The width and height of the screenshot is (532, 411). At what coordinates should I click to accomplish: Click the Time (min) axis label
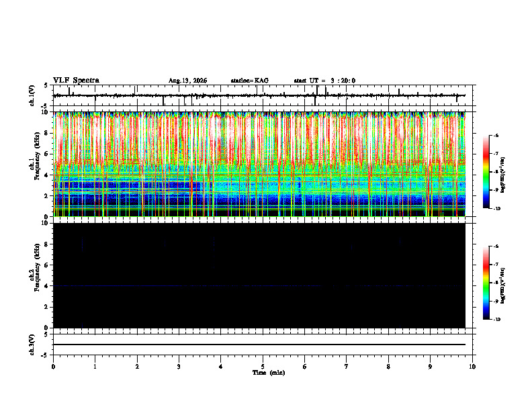tap(269, 373)
